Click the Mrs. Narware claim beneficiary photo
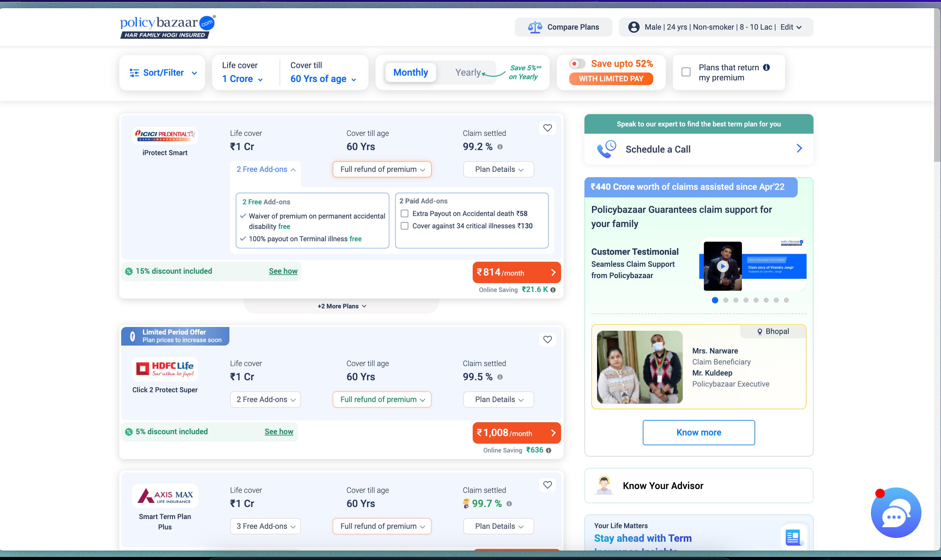The image size is (941, 560). pyautogui.click(x=640, y=367)
